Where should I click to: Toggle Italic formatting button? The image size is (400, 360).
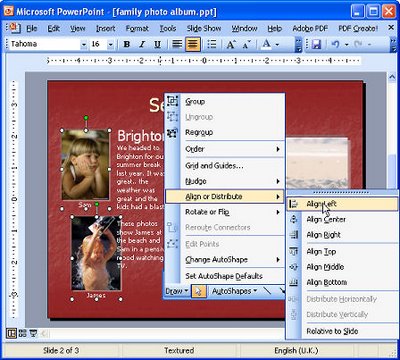pos(142,44)
